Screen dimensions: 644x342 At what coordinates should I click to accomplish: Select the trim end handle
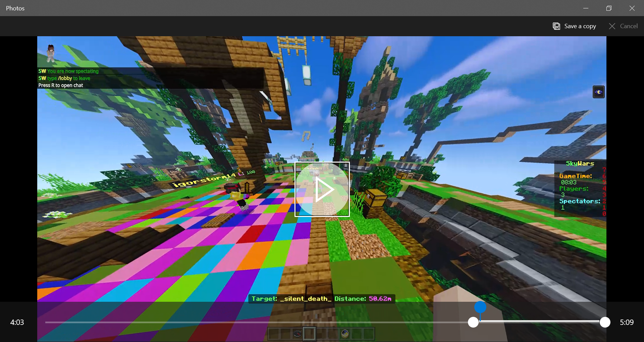click(x=605, y=322)
